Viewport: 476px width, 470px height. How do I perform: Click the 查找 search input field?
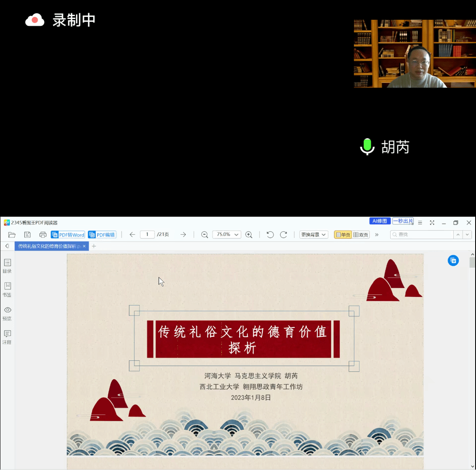pos(423,235)
